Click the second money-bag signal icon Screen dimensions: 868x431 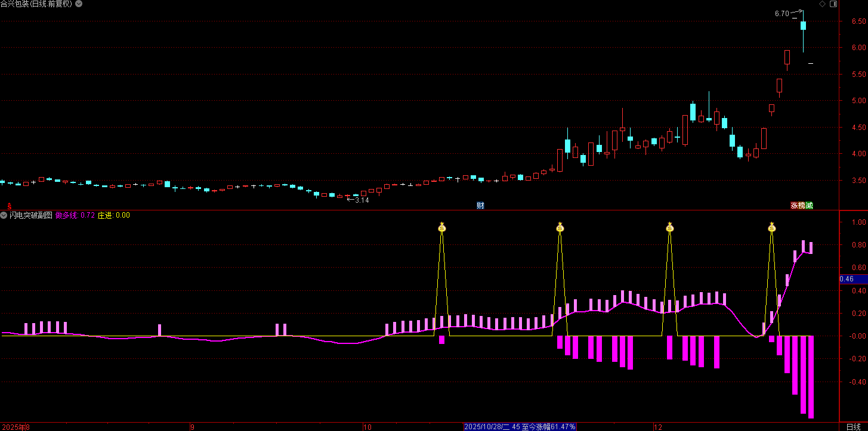click(560, 227)
